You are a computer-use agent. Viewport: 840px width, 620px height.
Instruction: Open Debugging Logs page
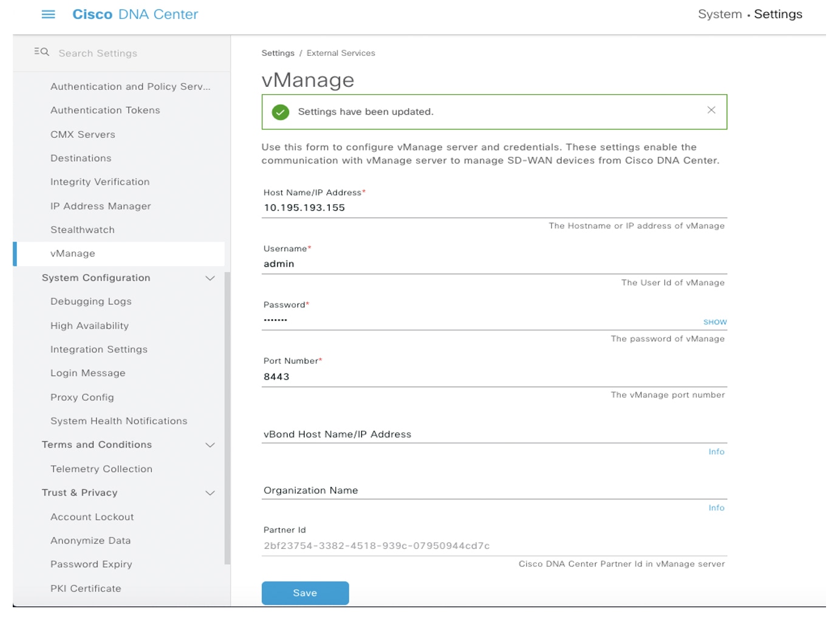click(90, 301)
